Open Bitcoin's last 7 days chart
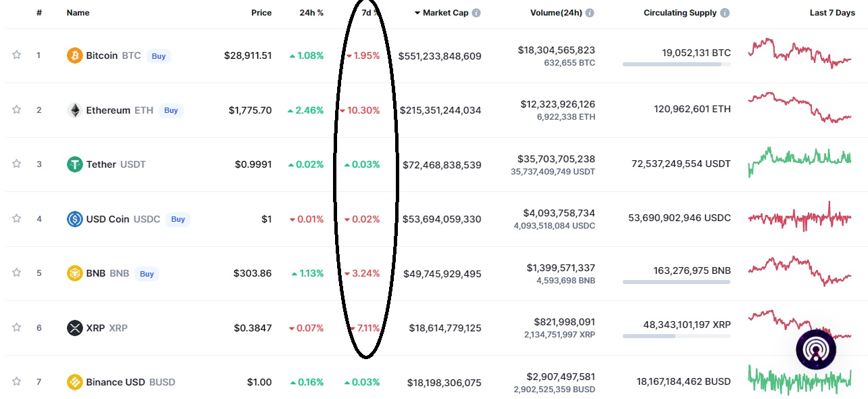Image resolution: width=868 pixels, height=399 pixels. pos(800,53)
